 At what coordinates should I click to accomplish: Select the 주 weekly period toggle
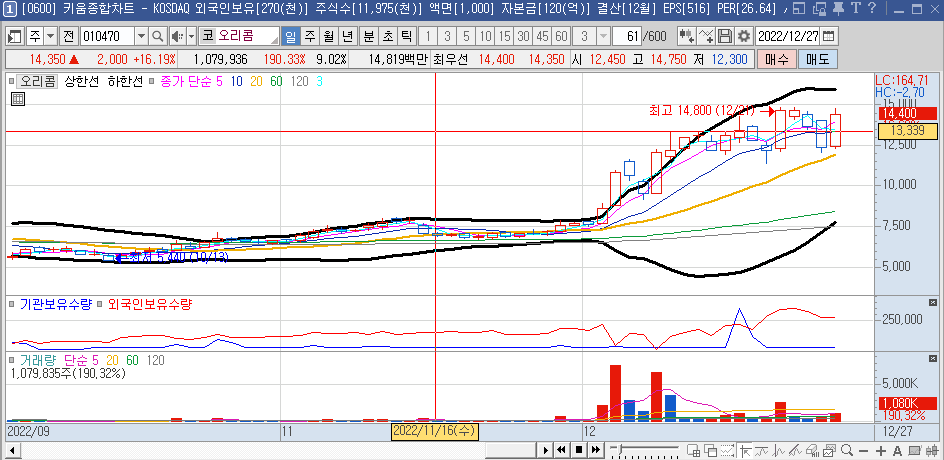click(309, 36)
